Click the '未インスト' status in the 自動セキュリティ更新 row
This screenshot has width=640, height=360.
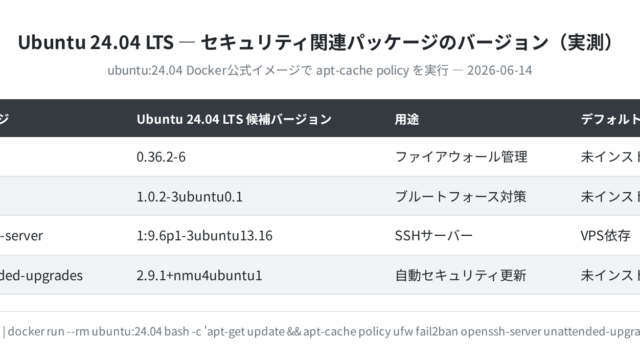pyautogui.click(x=610, y=276)
